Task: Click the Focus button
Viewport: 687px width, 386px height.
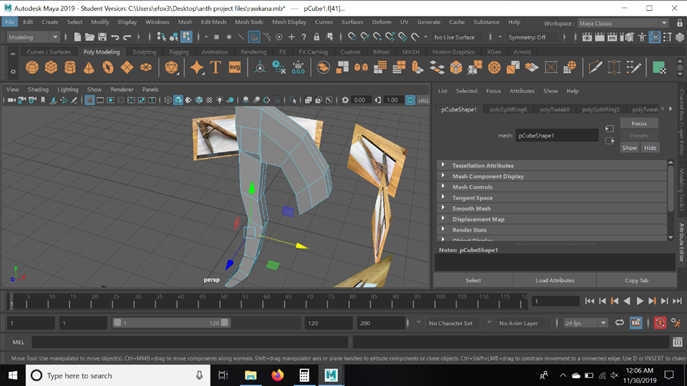Action: pos(639,124)
